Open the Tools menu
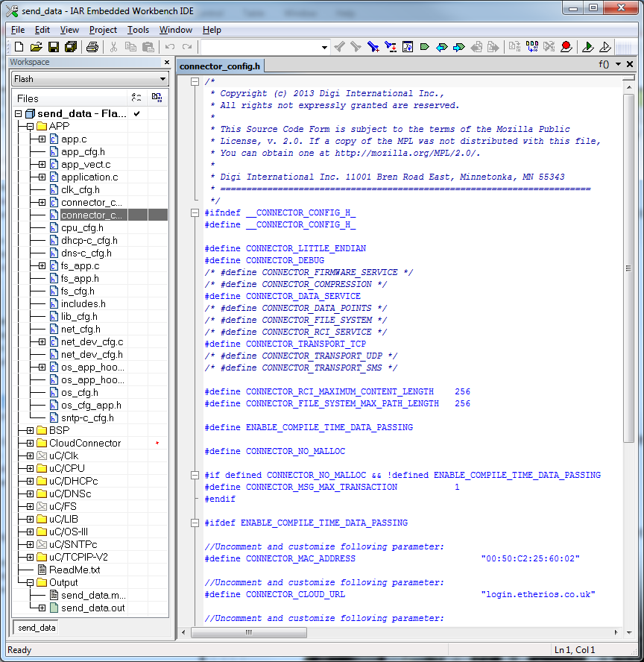The image size is (644, 662). pyautogui.click(x=138, y=30)
